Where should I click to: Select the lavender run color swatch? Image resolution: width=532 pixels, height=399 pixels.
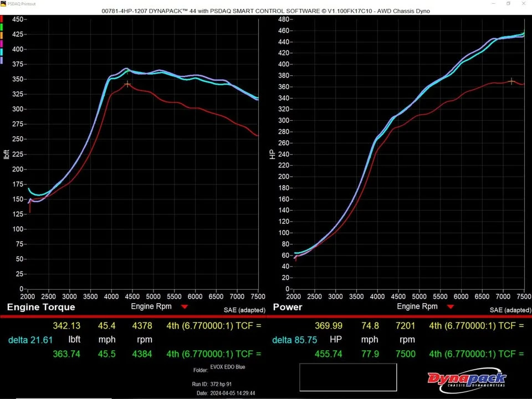(x=1, y=60)
